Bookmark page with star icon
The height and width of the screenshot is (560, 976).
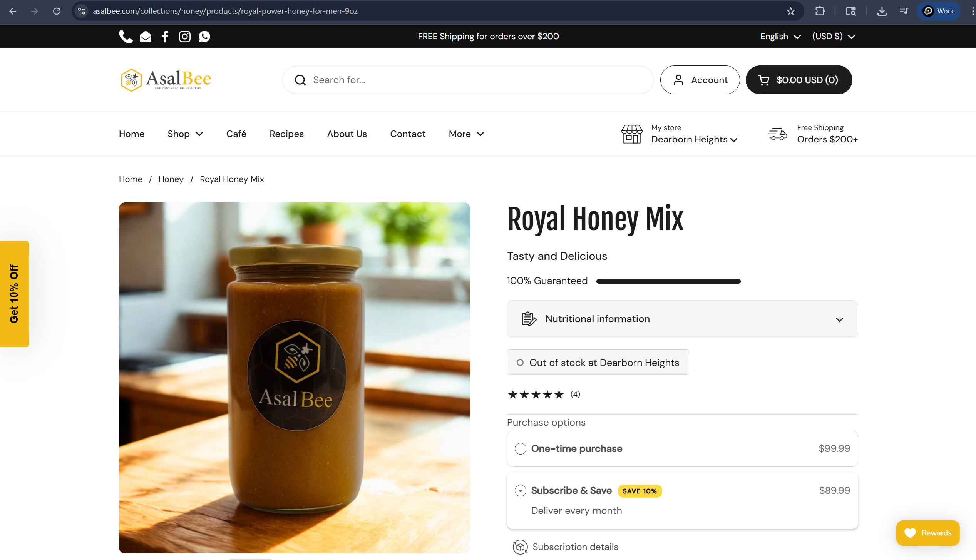coord(791,11)
